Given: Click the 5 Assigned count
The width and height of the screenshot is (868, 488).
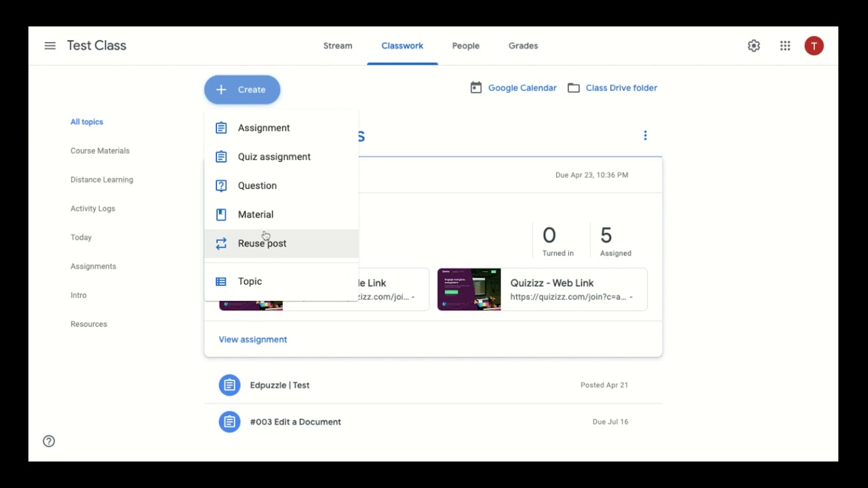Looking at the screenshot, I should pos(615,241).
